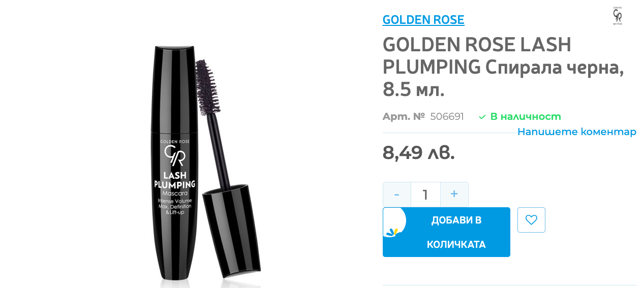Click 'LASH PLUMPING' text on the tube
The image size is (644, 288).
[174, 180]
